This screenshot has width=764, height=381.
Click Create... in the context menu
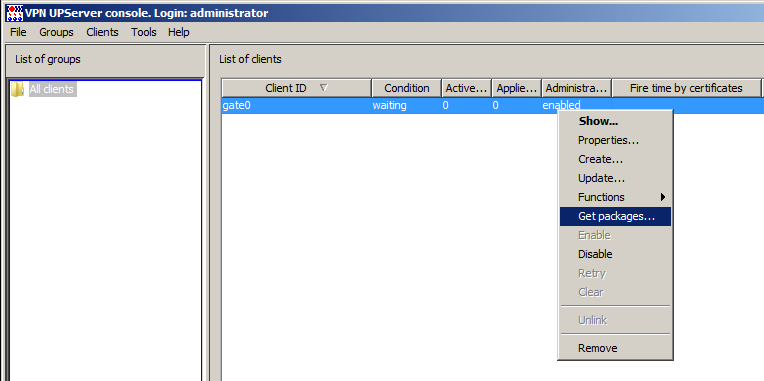[615, 159]
